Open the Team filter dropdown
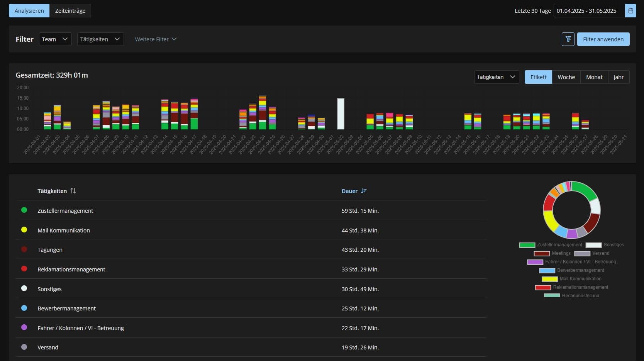Viewport: 644px width, 361px height. 55,39
